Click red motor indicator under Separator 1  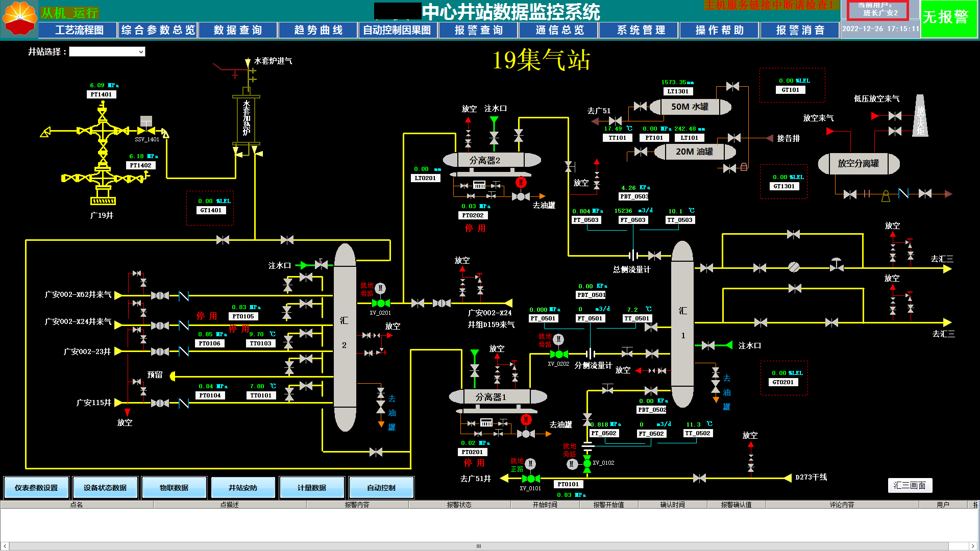(x=526, y=419)
